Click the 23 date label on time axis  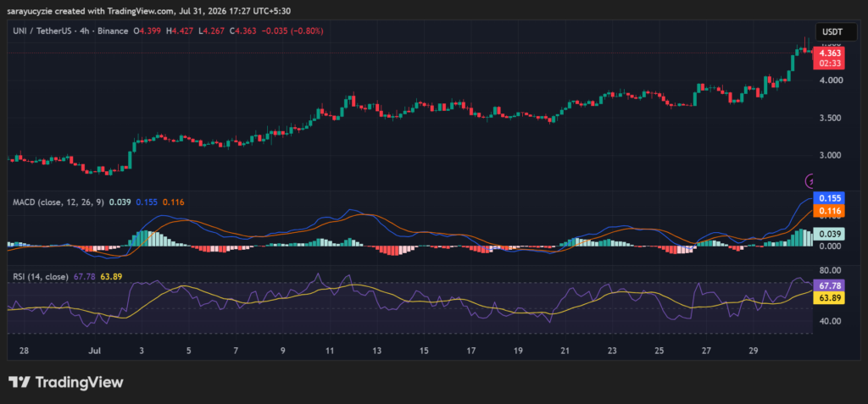click(612, 351)
